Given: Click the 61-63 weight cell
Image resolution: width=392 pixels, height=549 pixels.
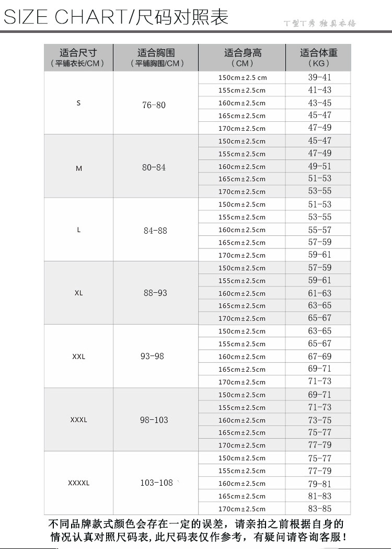Looking at the screenshot, I should coord(318,293).
